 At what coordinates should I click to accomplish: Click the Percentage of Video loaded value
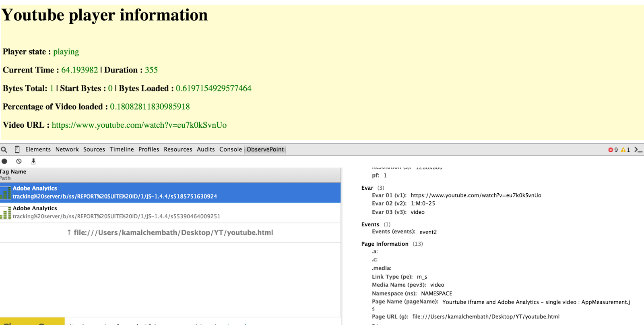click(x=150, y=107)
